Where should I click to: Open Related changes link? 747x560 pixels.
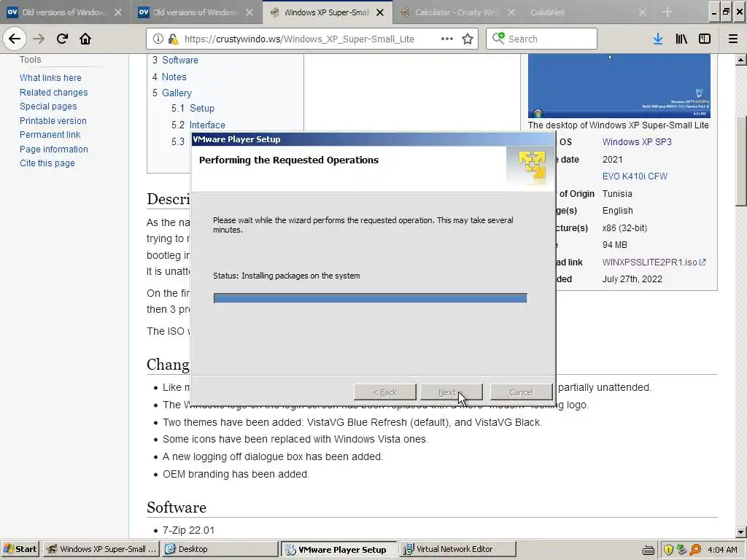54,93
